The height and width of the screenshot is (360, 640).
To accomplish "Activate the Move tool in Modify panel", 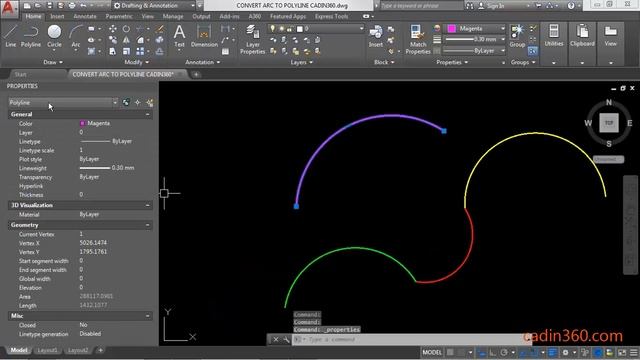I will tap(113, 29).
